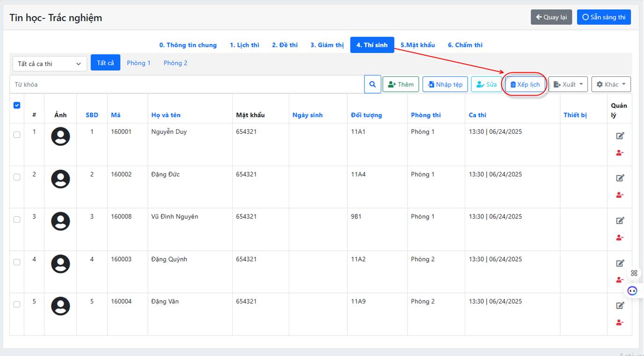The width and height of the screenshot is (644, 356).
Task: Open edit icon for Đặng Đức row
Action: pos(620,178)
